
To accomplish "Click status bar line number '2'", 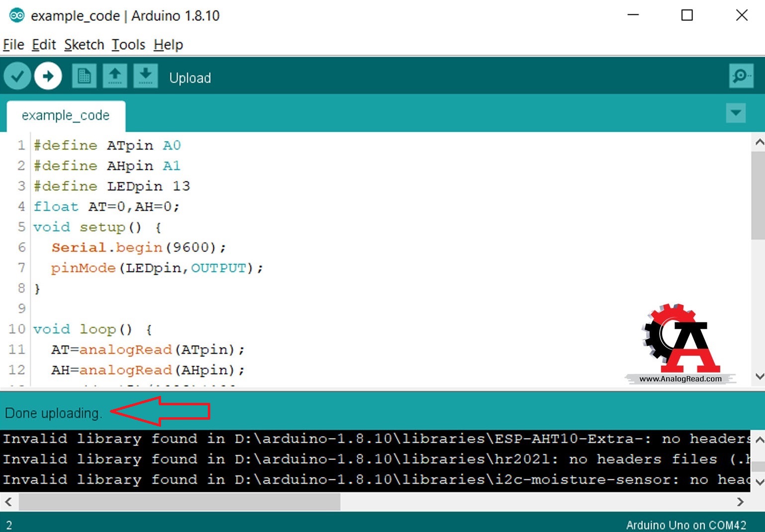I will coord(9,525).
